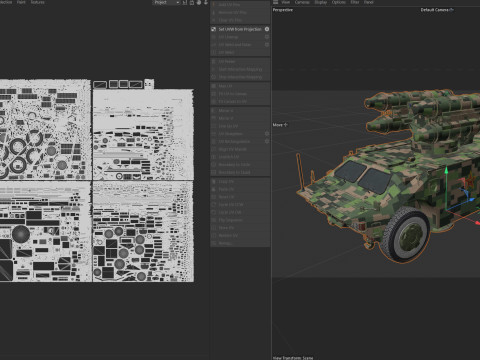
Task: Select the first small UV tile thumbnail
Action: click(100, 84)
